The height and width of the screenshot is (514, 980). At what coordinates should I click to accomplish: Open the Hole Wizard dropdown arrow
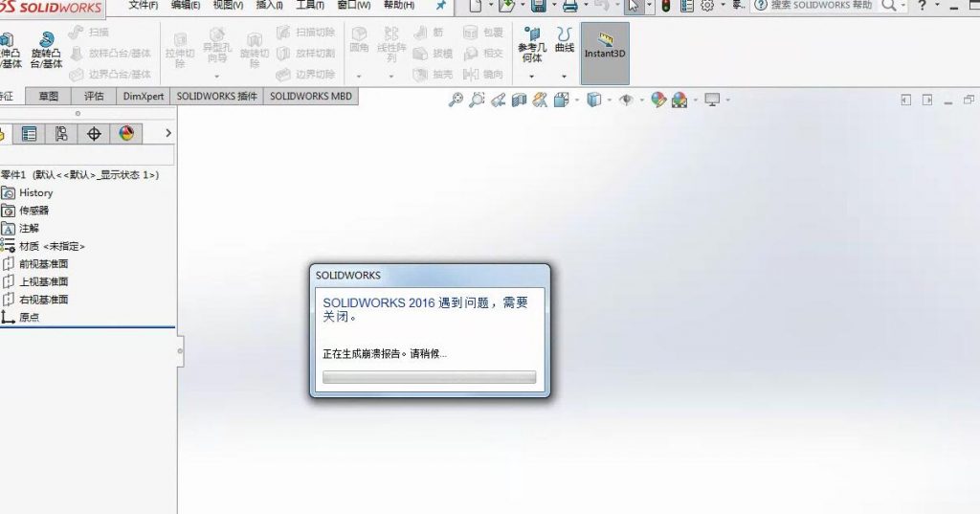click(217, 77)
